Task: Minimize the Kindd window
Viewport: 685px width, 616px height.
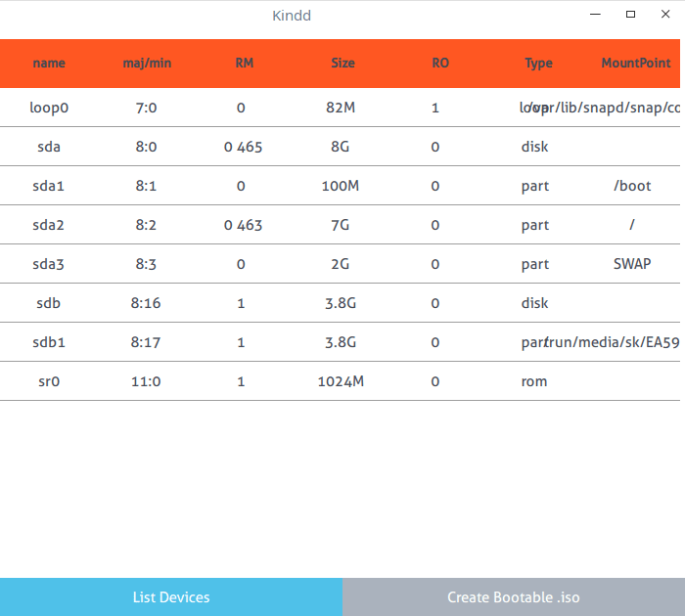Action: point(595,15)
